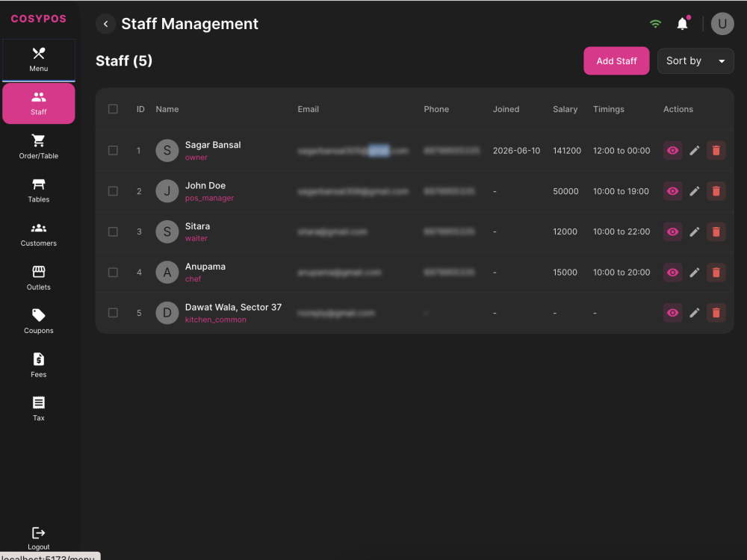Image resolution: width=747 pixels, height=560 pixels.
Task: Click the name Sitara
Action: click(x=197, y=226)
